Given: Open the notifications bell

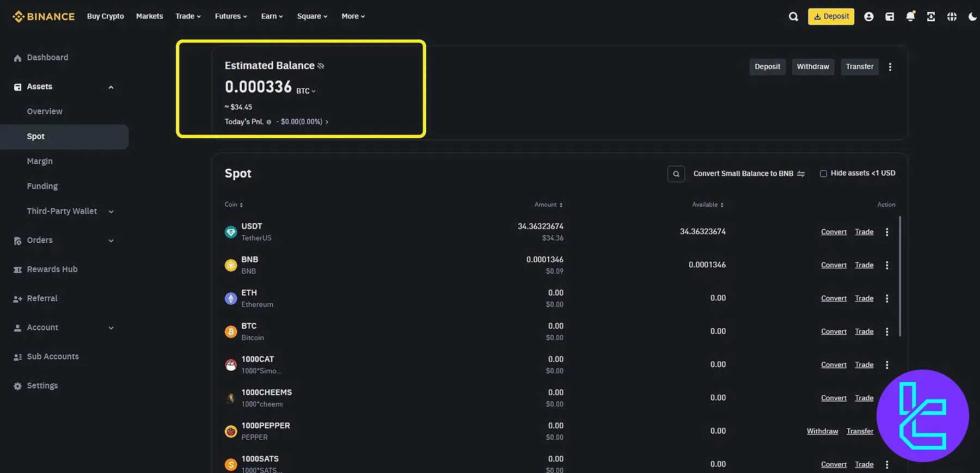Looking at the screenshot, I should click(910, 17).
